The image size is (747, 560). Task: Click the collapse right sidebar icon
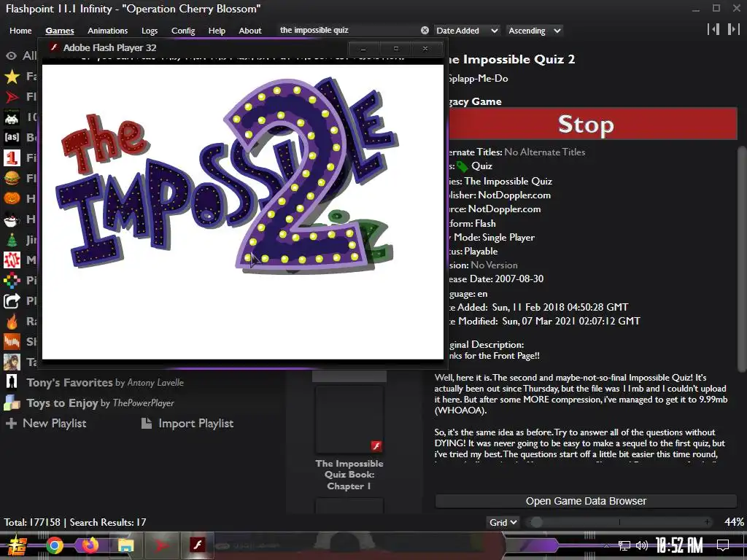(x=733, y=29)
